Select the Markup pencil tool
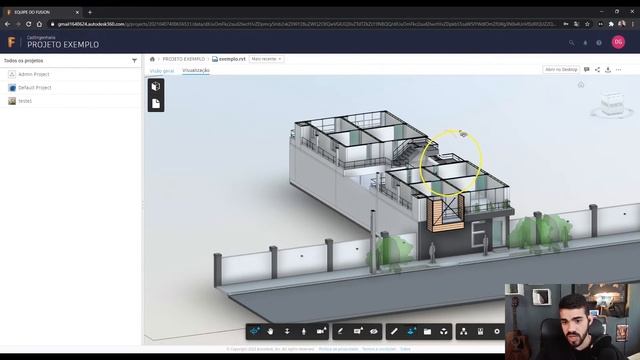The height and width of the screenshot is (360, 640). 340,331
